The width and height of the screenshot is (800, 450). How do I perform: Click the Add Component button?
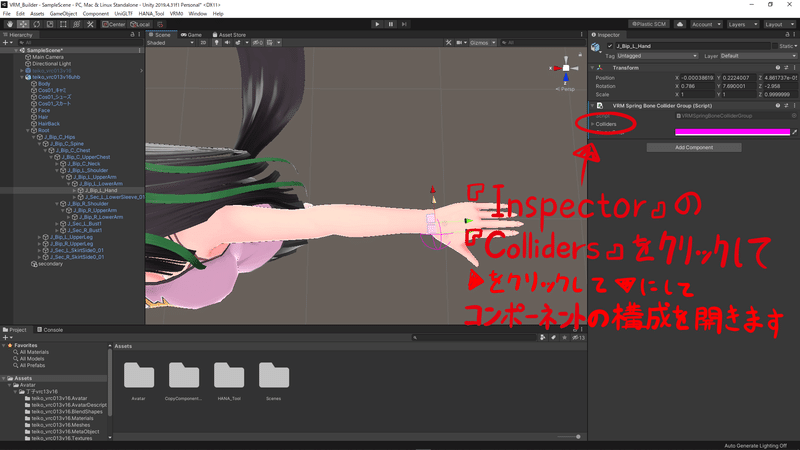[x=694, y=147]
